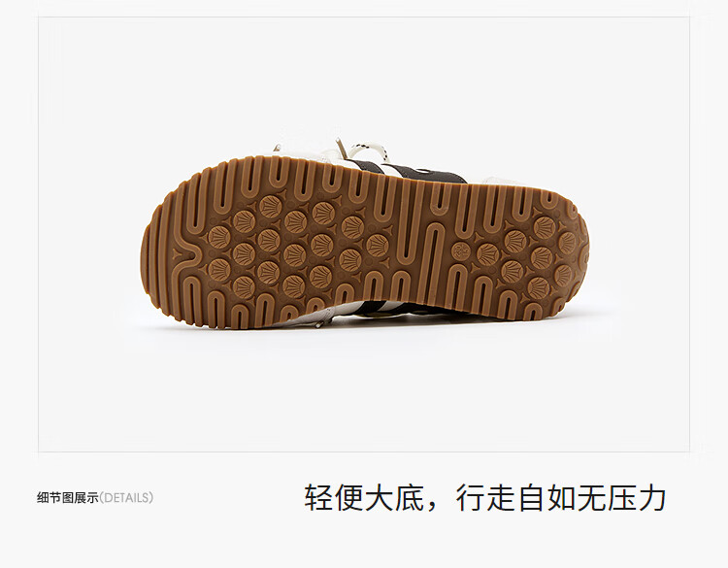Click the 轻便大底 headline text
Screen dimensions: 728x568
tap(364, 497)
